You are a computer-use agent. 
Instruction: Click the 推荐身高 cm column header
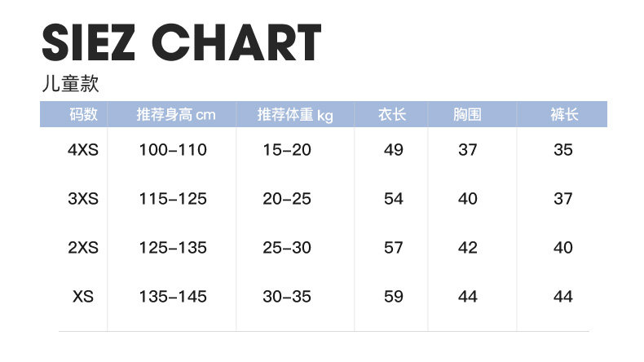pyautogui.click(x=176, y=114)
